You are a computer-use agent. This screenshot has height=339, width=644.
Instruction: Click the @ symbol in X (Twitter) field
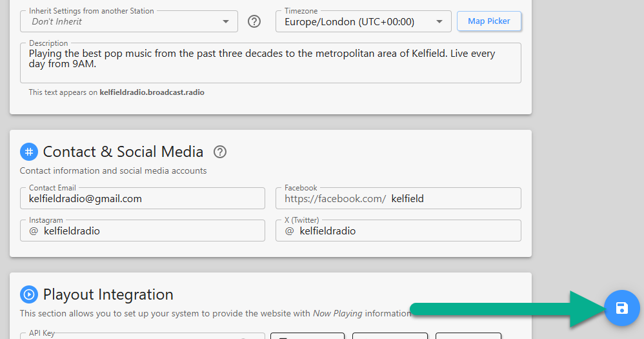pyautogui.click(x=290, y=231)
